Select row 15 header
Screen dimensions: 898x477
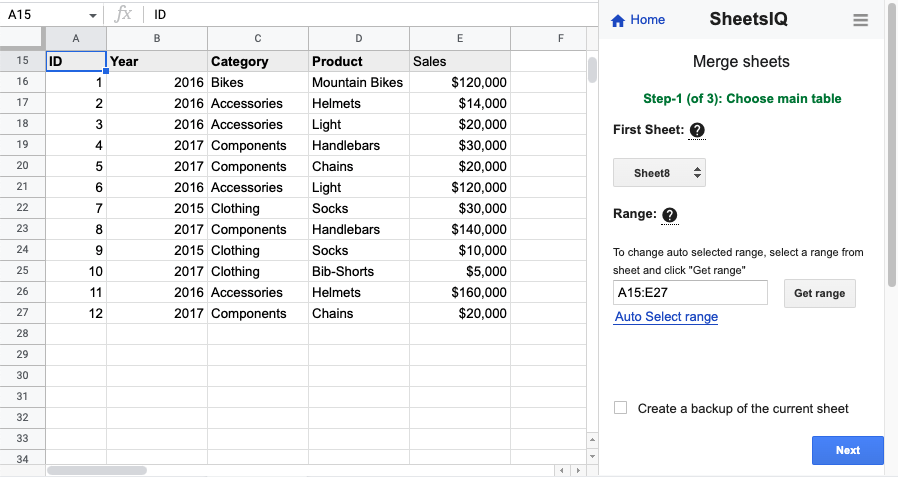[22, 61]
